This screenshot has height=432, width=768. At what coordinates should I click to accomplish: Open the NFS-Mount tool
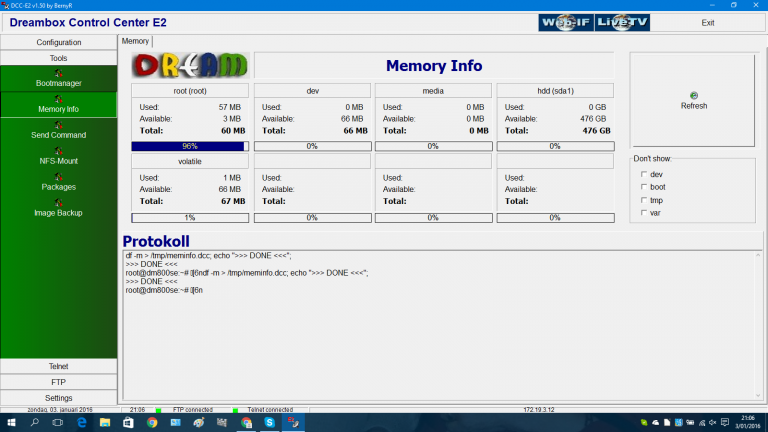click(x=58, y=156)
